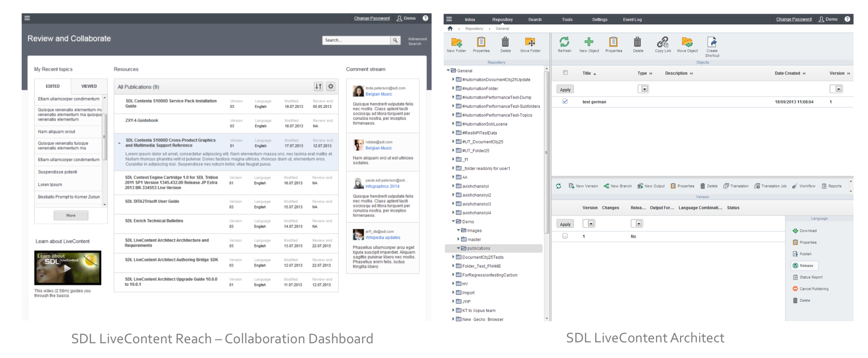Viewport: 868px width, 358px height.
Task: Open the Inbox menu
Action: 470,19
